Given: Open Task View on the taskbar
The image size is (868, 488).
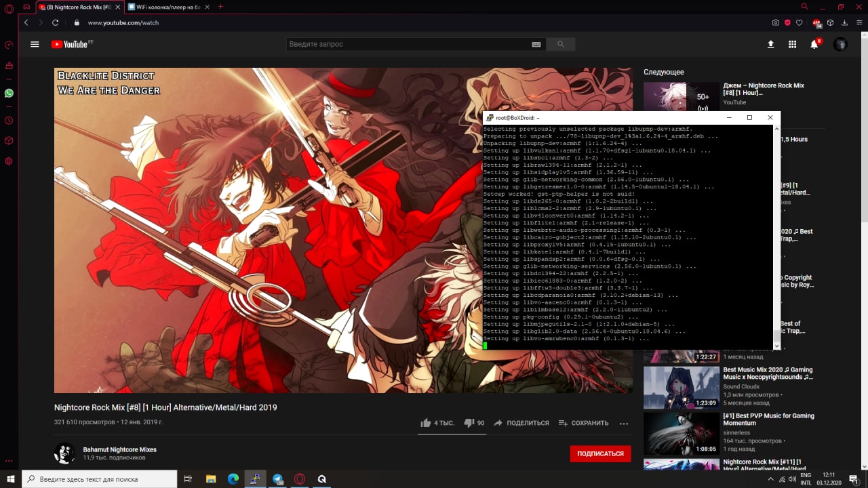Looking at the screenshot, I should pos(188,479).
